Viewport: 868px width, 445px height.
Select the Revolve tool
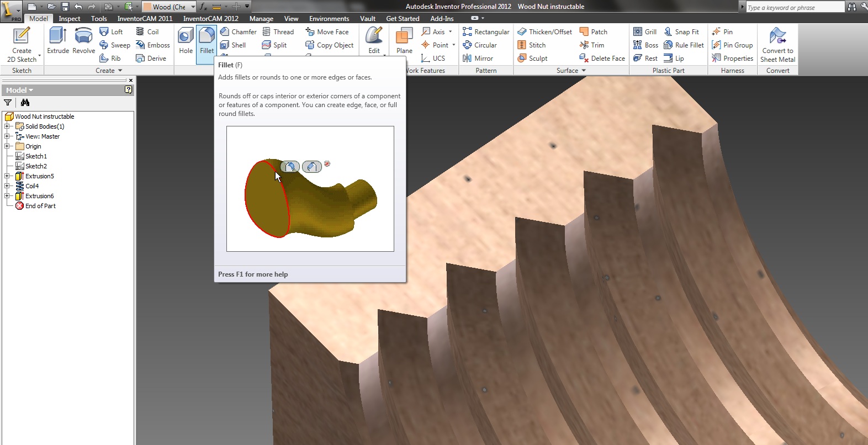83,41
